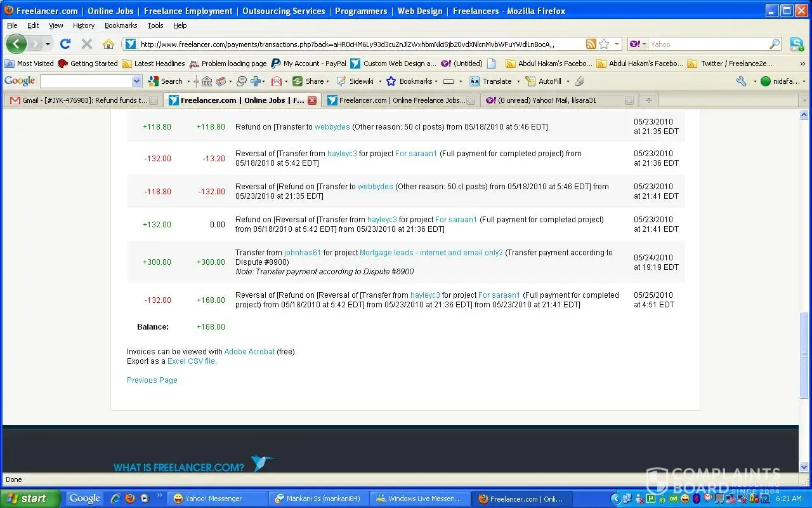Open the Yahoo search engine dropdown

pos(639,44)
